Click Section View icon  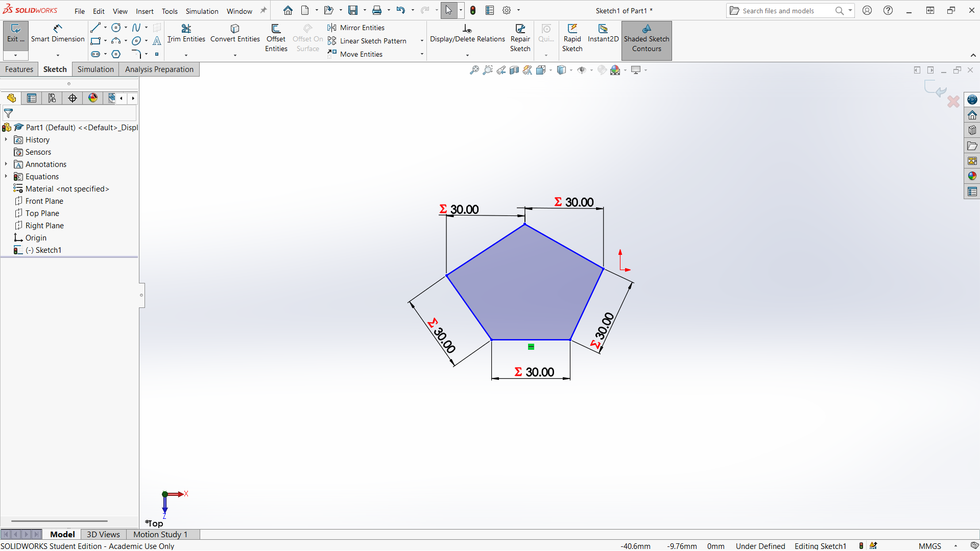pos(514,70)
